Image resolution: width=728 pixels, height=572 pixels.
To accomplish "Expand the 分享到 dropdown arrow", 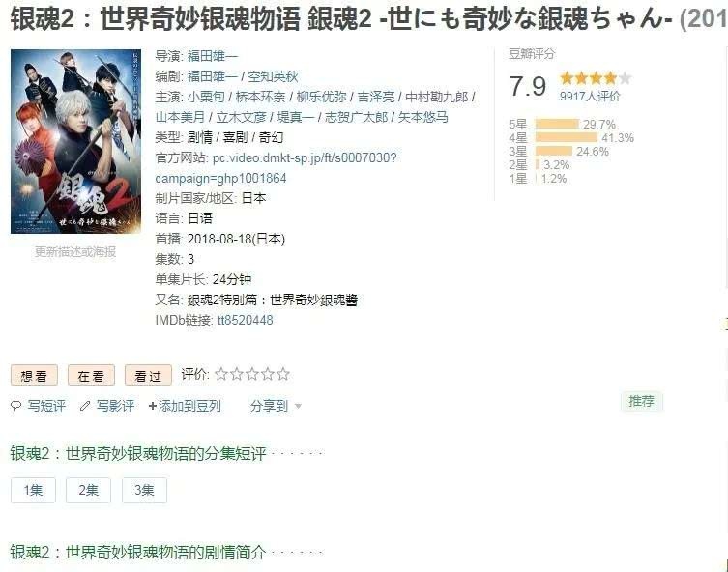I will coord(298,407).
